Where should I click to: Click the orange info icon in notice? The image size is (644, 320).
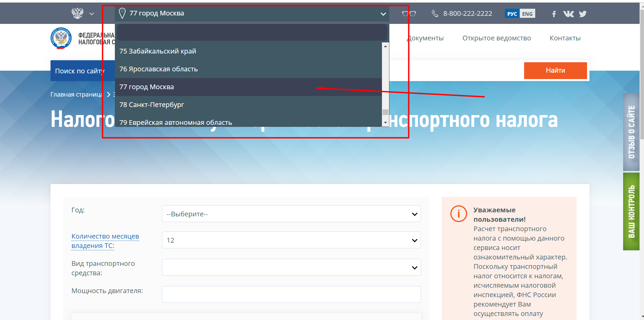pyautogui.click(x=458, y=214)
